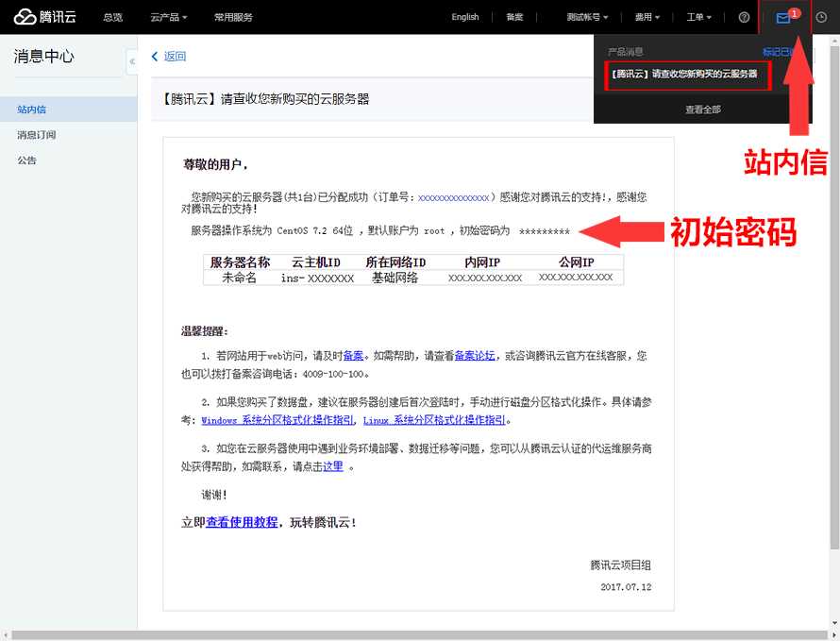Expand the 费用 billing dropdown
Screen dimensions: 840x641
647,17
